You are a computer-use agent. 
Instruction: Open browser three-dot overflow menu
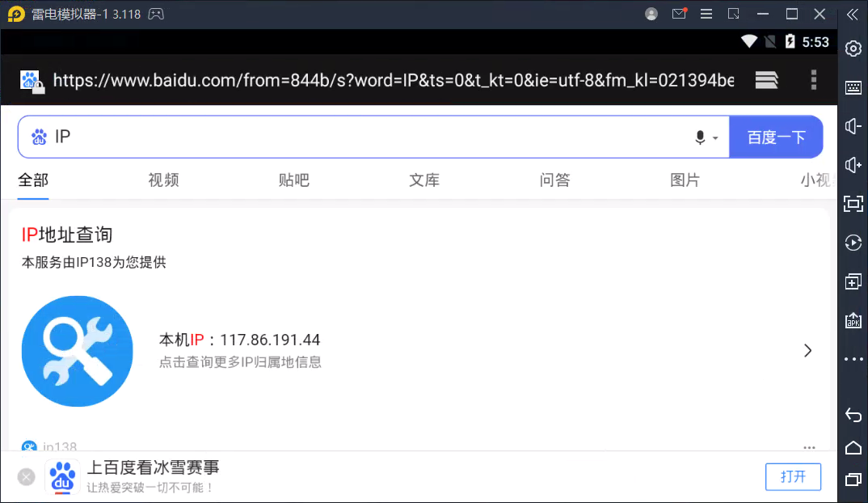click(x=813, y=80)
